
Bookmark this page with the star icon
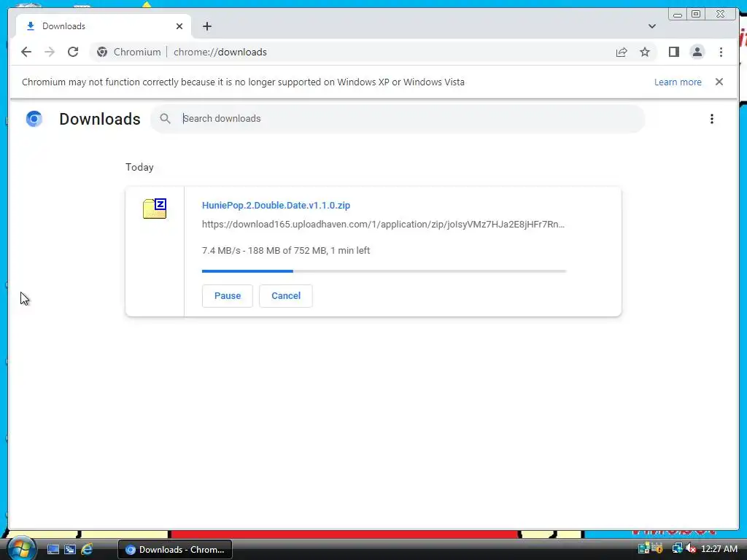coord(645,52)
